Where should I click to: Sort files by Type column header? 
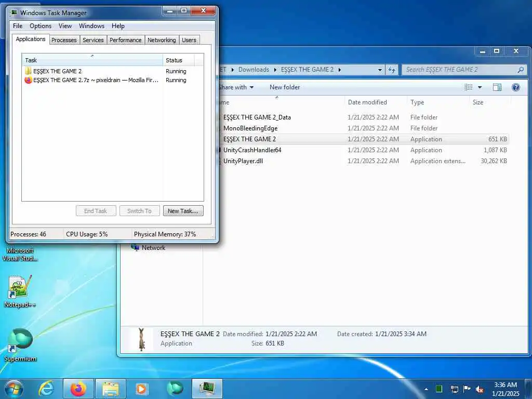click(x=437, y=102)
